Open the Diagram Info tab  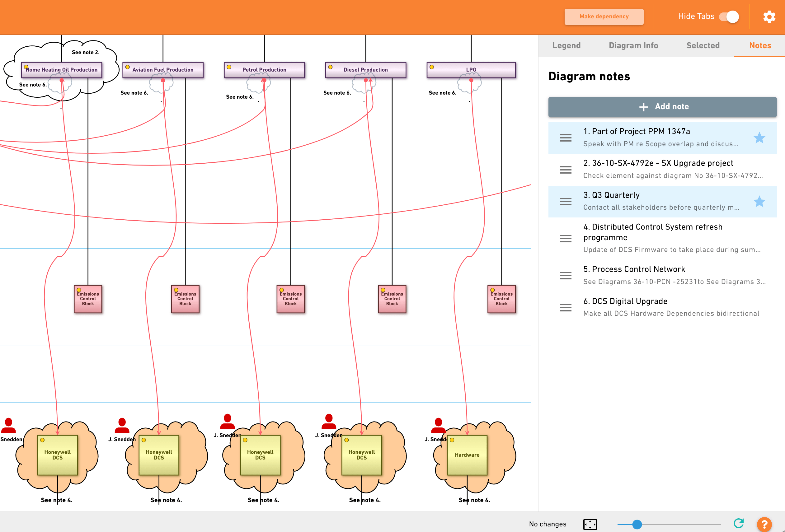tap(633, 45)
